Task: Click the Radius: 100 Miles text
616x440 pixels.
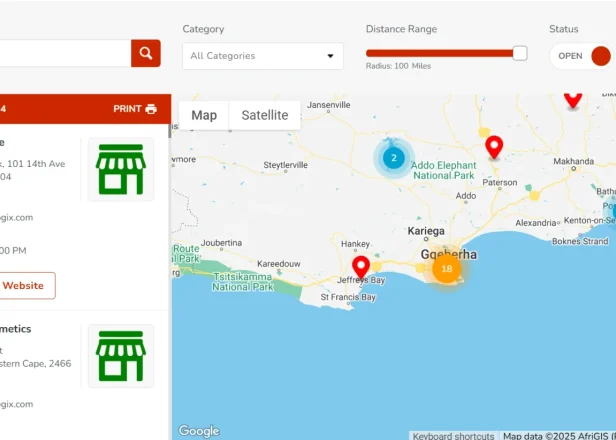Action: click(x=398, y=66)
